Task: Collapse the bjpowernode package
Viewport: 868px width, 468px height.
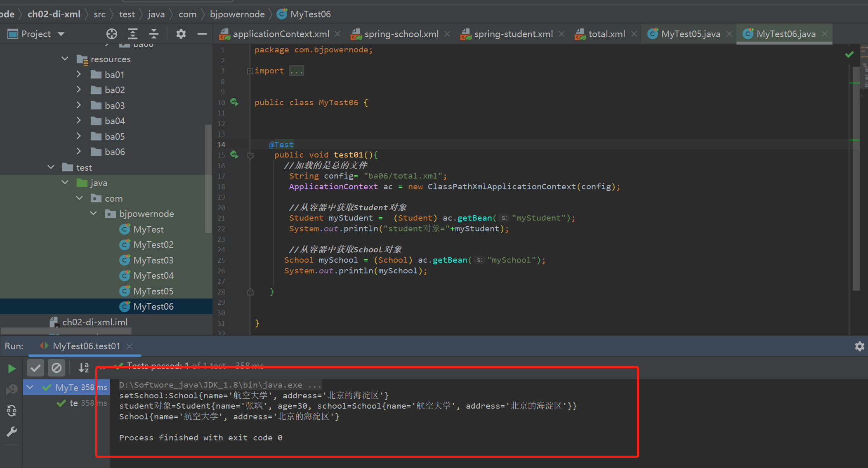Action: (x=94, y=214)
